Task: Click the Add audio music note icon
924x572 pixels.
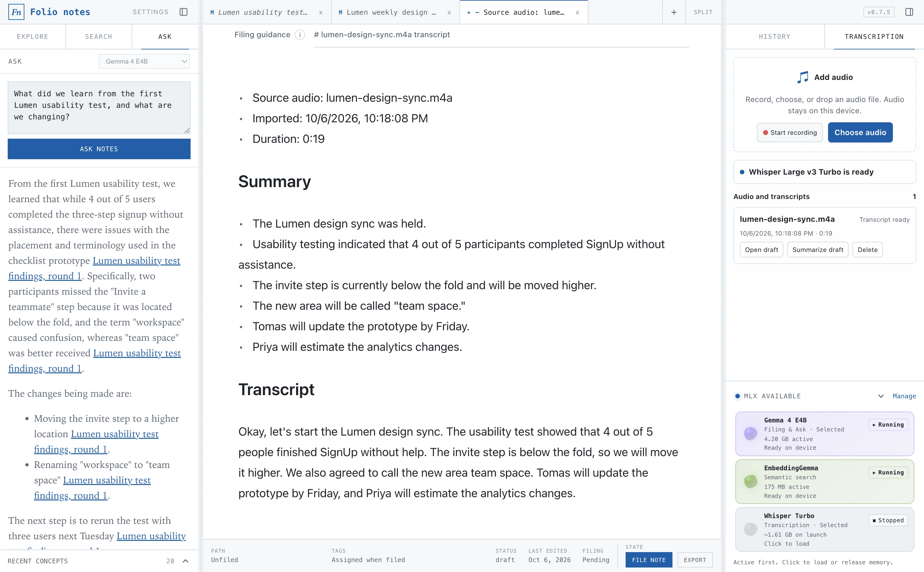Action: (x=803, y=77)
